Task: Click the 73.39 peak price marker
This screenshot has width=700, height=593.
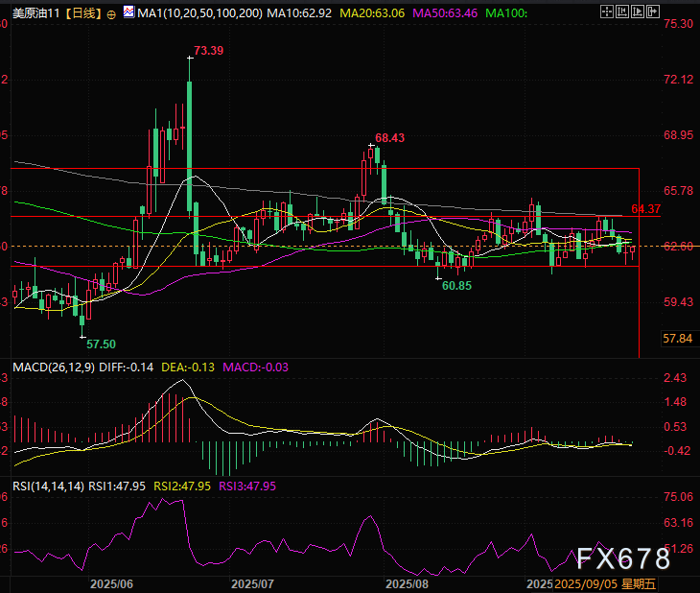Action: point(208,50)
